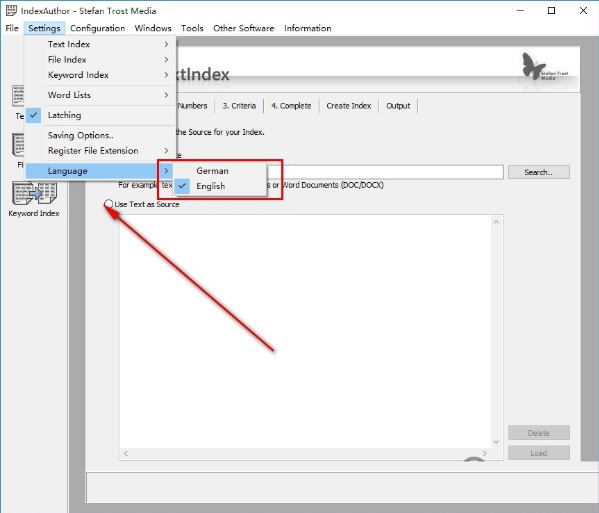
Task: Click the vertical scrollbar down arrow
Action: click(x=496, y=442)
